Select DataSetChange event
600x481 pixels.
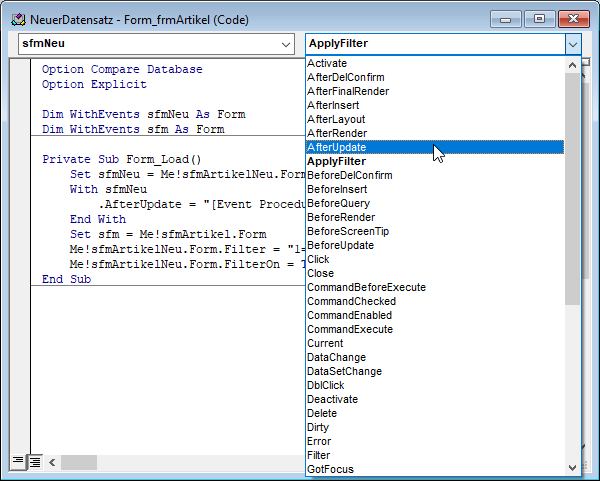pos(435,371)
